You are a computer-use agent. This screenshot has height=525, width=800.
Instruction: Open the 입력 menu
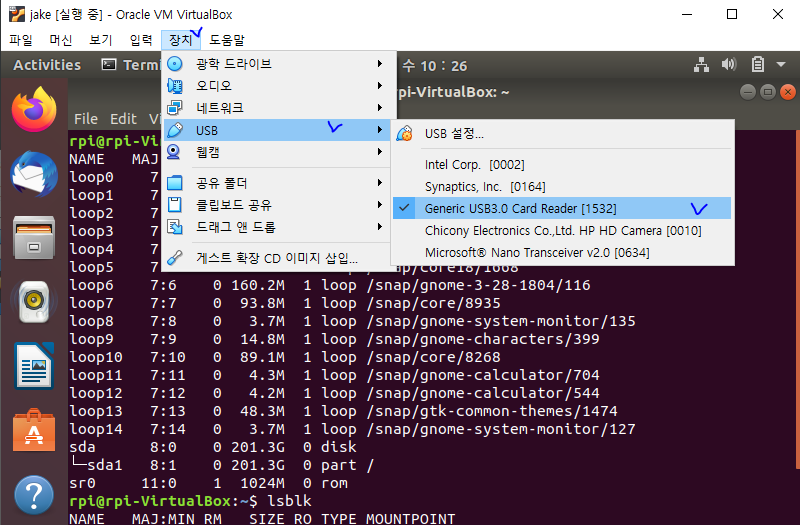pyautogui.click(x=141, y=40)
